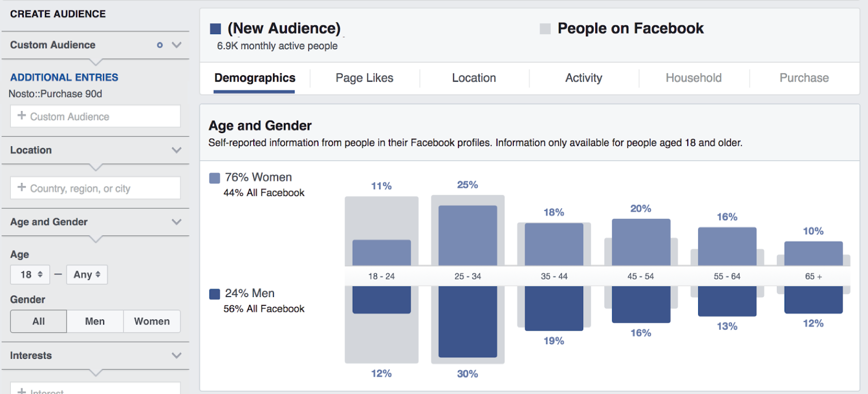Click the grey People on Facebook legend square
This screenshot has width=868, height=394.
point(545,29)
